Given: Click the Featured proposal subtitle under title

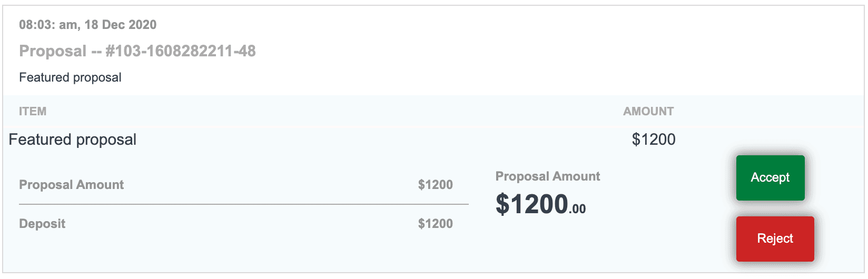Looking at the screenshot, I should [70, 77].
